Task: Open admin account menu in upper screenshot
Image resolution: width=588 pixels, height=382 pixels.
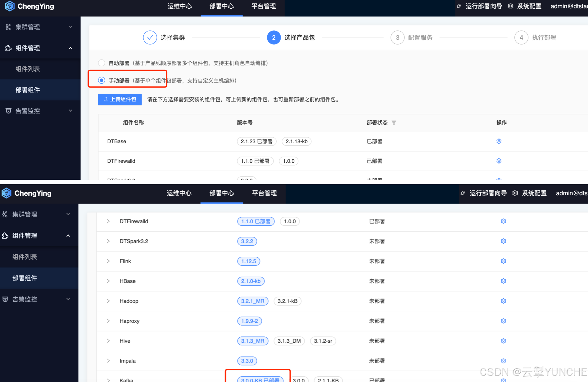Action: coord(569,6)
